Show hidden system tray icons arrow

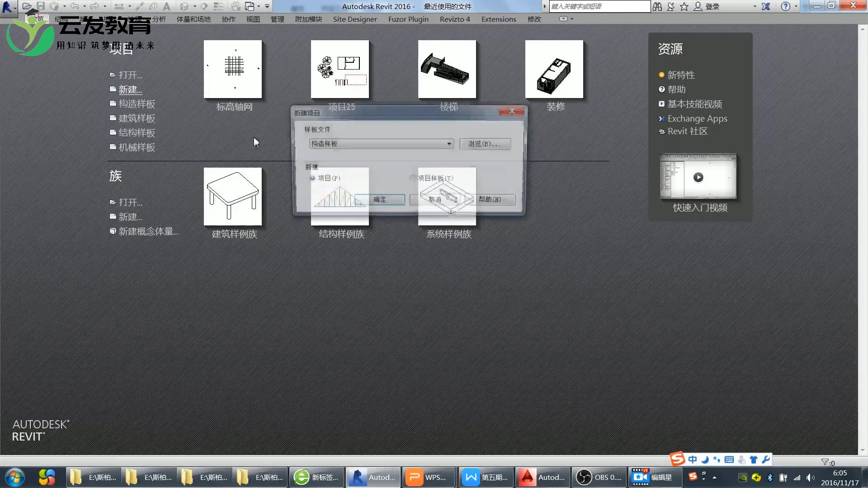click(x=714, y=477)
